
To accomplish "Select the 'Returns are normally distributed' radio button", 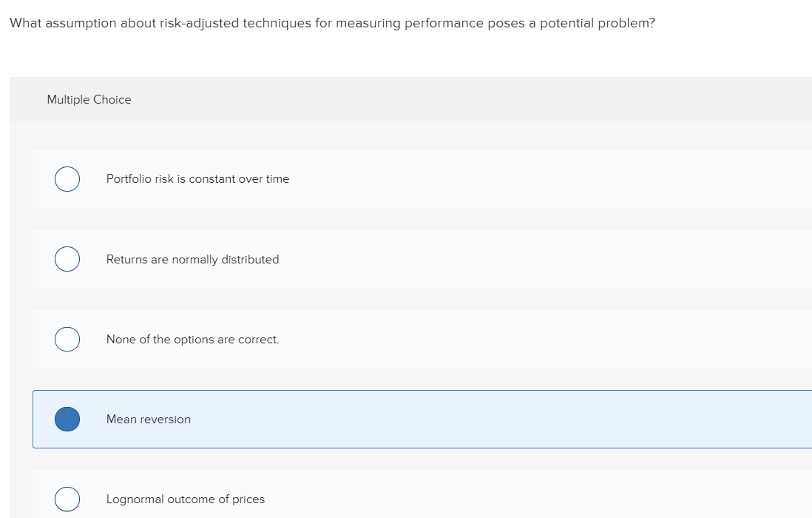I will click(x=67, y=258).
